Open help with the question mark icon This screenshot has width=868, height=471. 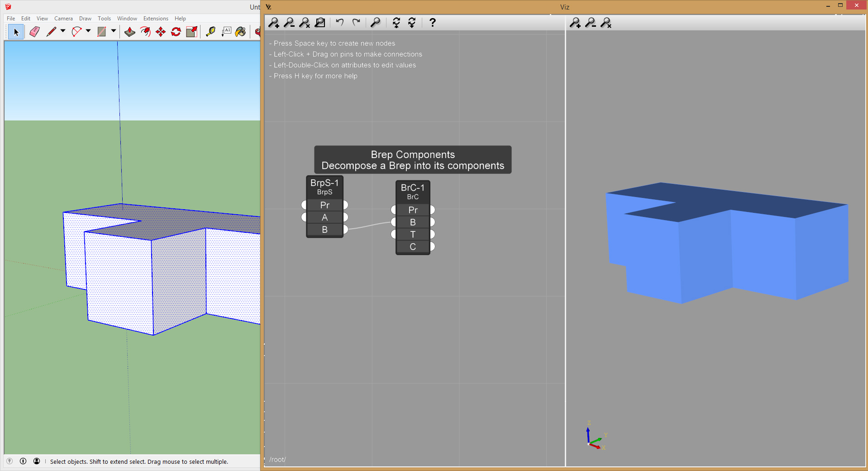click(x=432, y=23)
